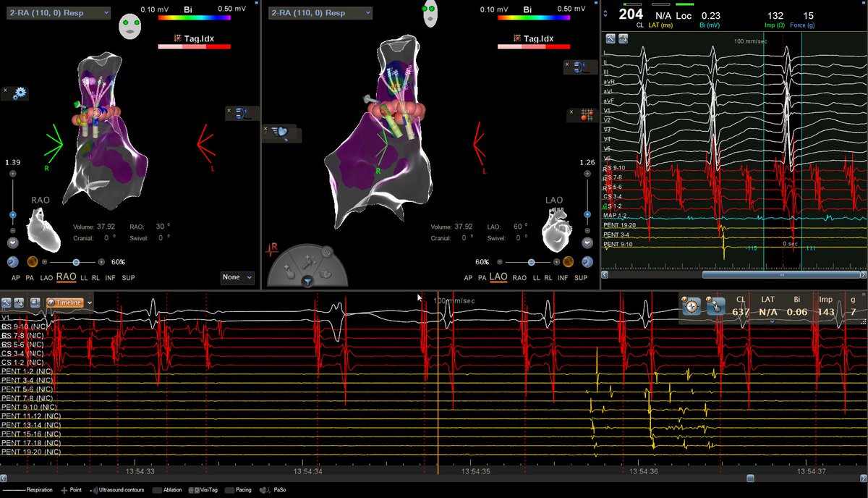Decrease left map transparency with minus
868x498 pixels.
[45, 262]
